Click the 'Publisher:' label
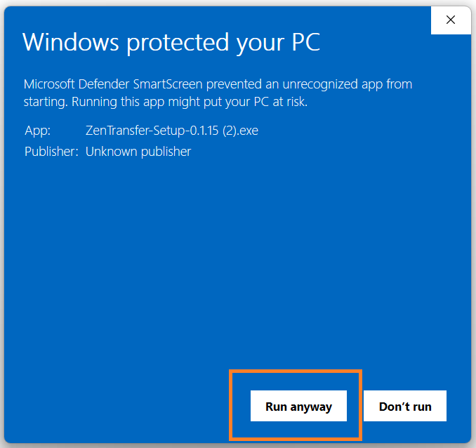The height and width of the screenshot is (448, 476). point(51,151)
